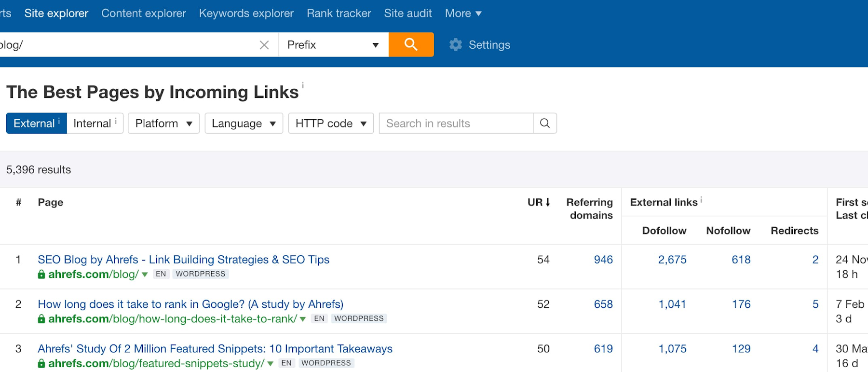Click the green lock icon for ahrefs.com/blog/
The image size is (868, 372).
[x=41, y=275]
